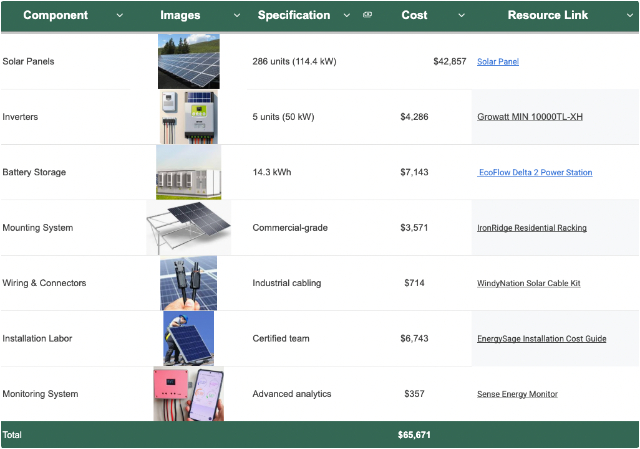This screenshot has height=449, width=640.
Task: Select the Battery Storage row image
Action: click(189, 172)
